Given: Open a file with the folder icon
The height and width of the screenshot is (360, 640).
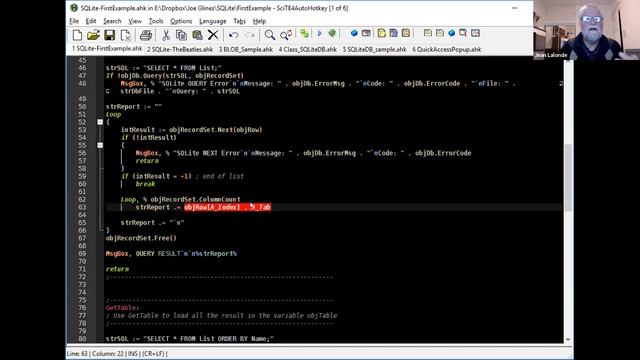Looking at the screenshot, I should [93, 35].
